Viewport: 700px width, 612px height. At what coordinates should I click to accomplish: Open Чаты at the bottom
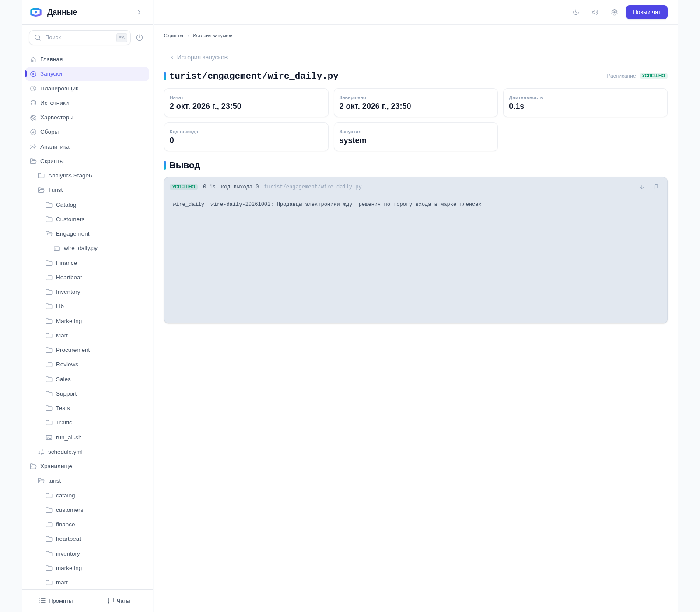(x=119, y=601)
